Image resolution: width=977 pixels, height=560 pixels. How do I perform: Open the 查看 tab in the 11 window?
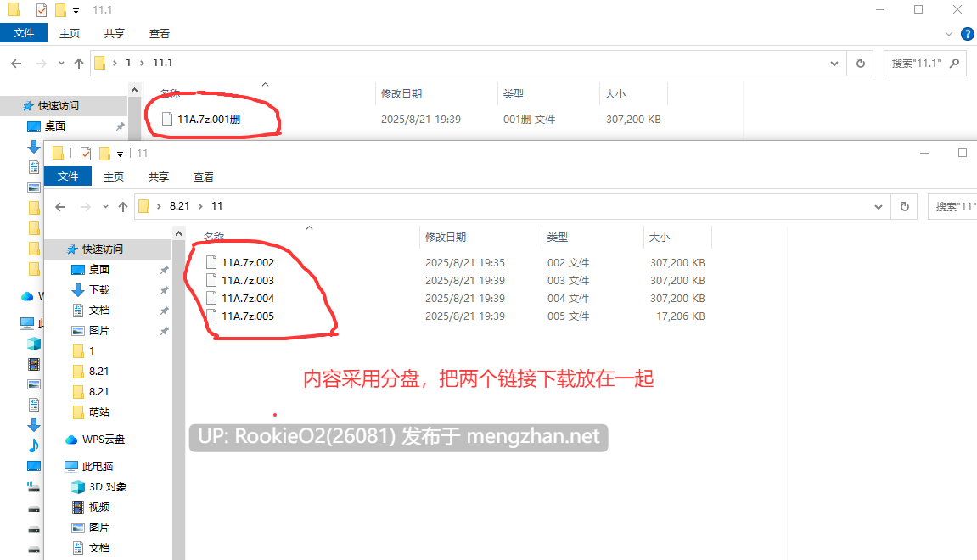point(203,176)
